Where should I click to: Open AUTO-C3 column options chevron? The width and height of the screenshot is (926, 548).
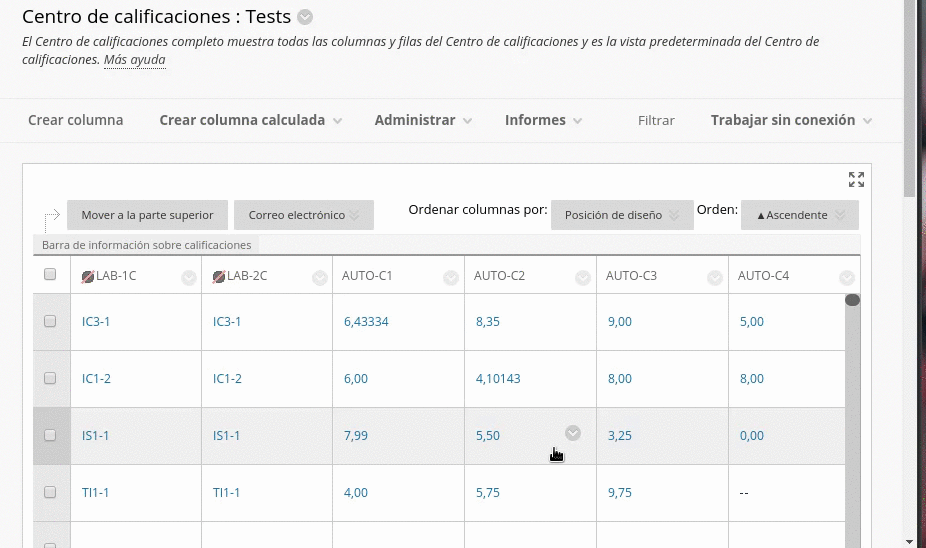pyautogui.click(x=715, y=278)
